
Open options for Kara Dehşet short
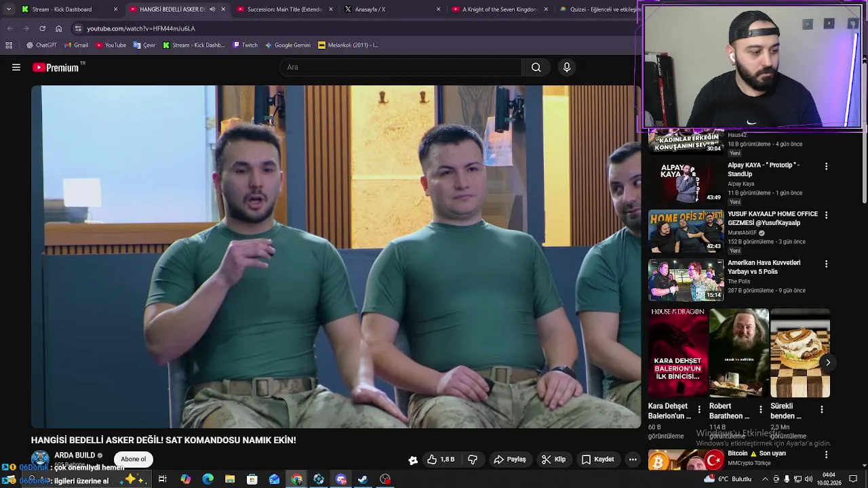(699, 409)
